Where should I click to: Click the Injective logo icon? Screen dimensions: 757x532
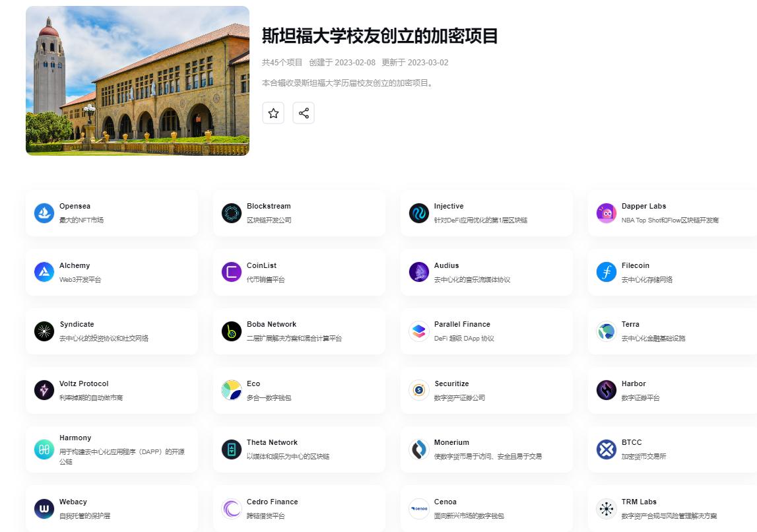(x=419, y=213)
